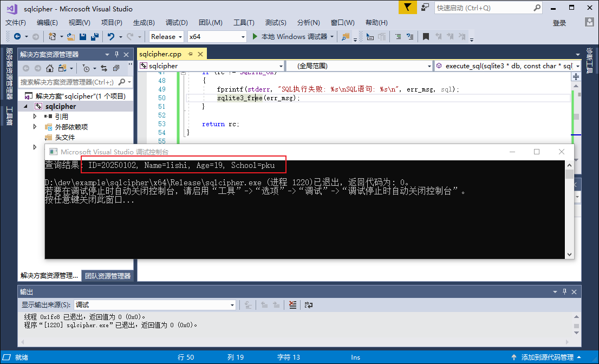
Task: Click the Home icon in Solution Explorer
Action: [50, 68]
